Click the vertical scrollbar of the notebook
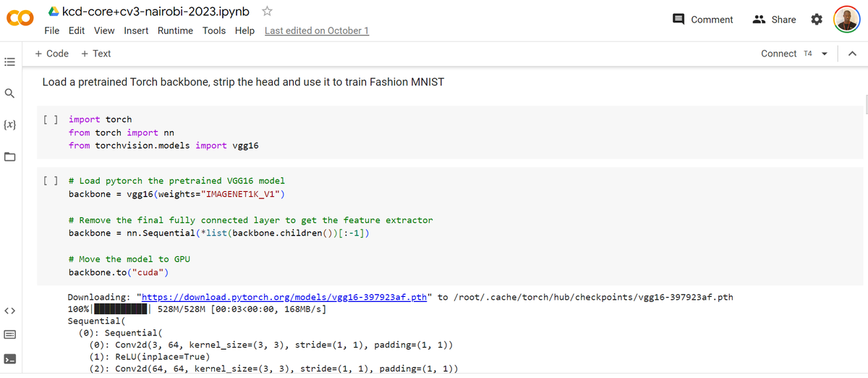Screen dimensions: 868x378 tap(865, 104)
